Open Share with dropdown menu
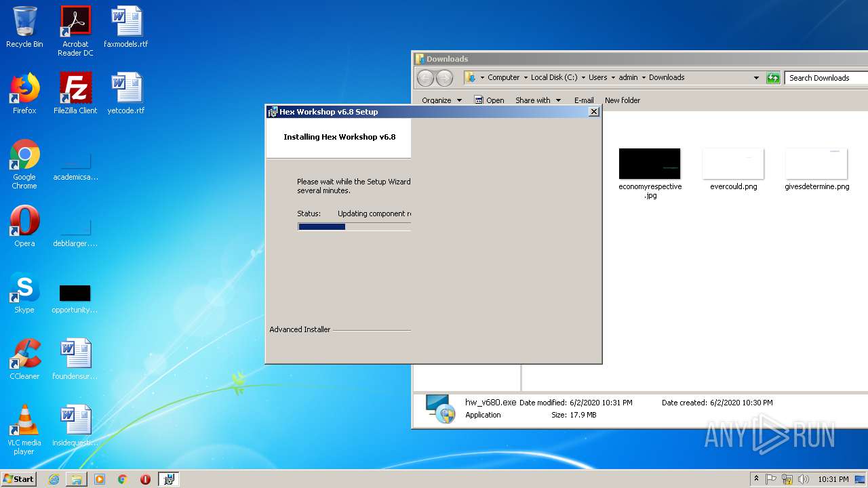868x488 pixels. pos(538,100)
